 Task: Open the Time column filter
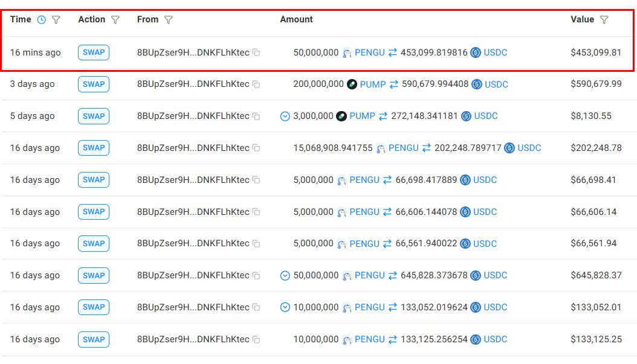coord(56,19)
